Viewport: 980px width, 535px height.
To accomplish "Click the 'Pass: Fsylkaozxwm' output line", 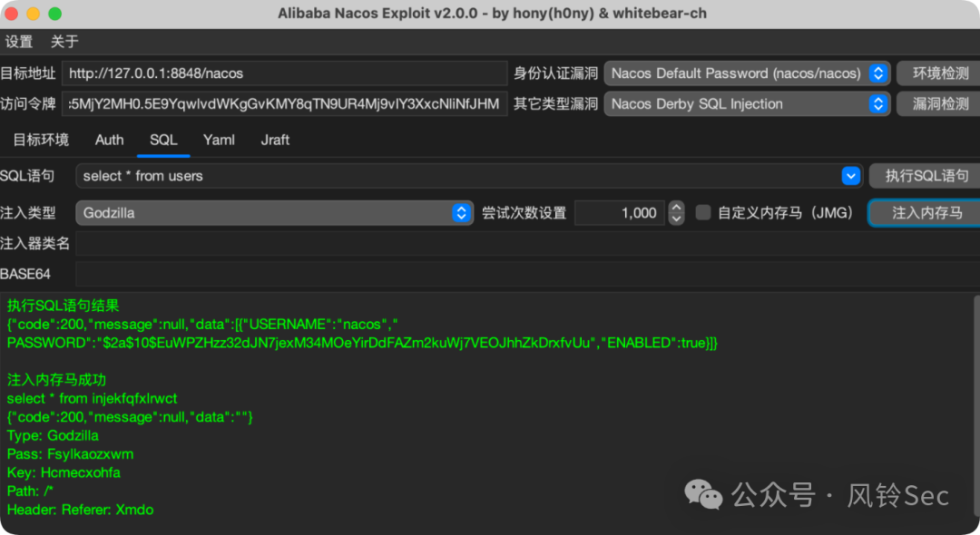I will pos(70,454).
